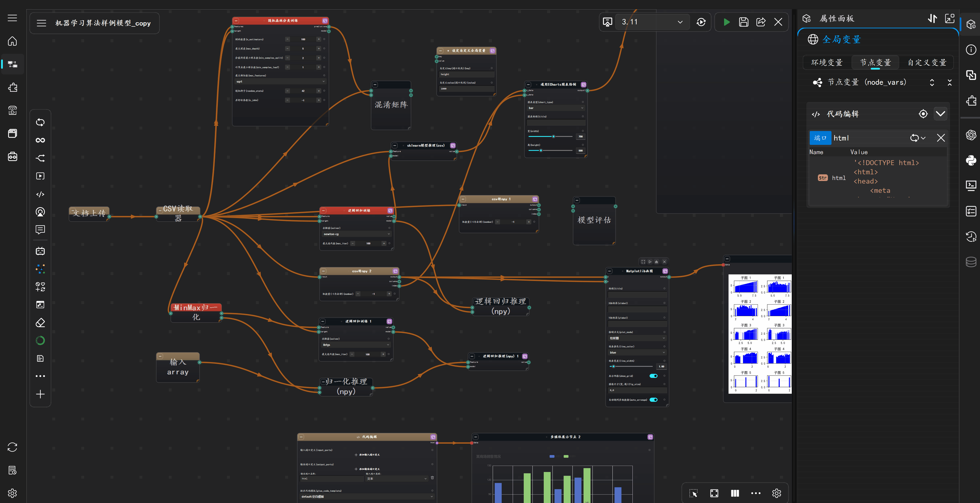The height and width of the screenshot is (503, 980).
Task: Toggle the auto_arrange switch in the Matplotlib node
Action: coord(653,400)
